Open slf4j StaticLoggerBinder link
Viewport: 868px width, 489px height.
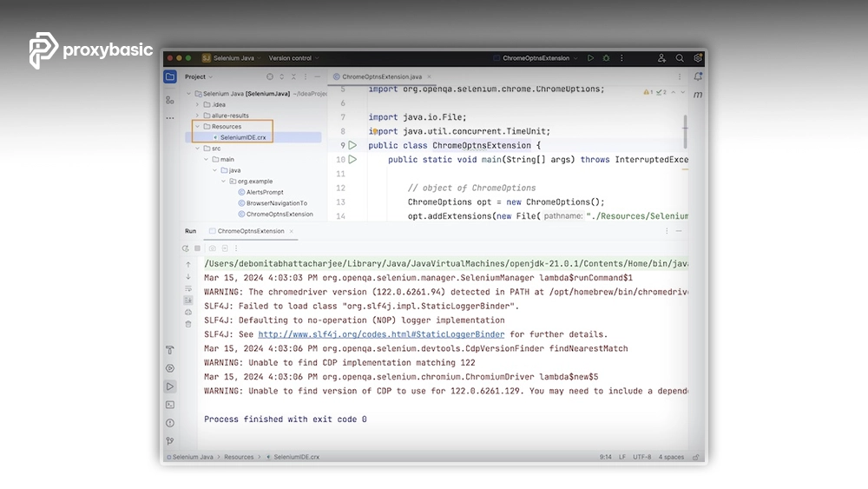[x=381, y=334]
